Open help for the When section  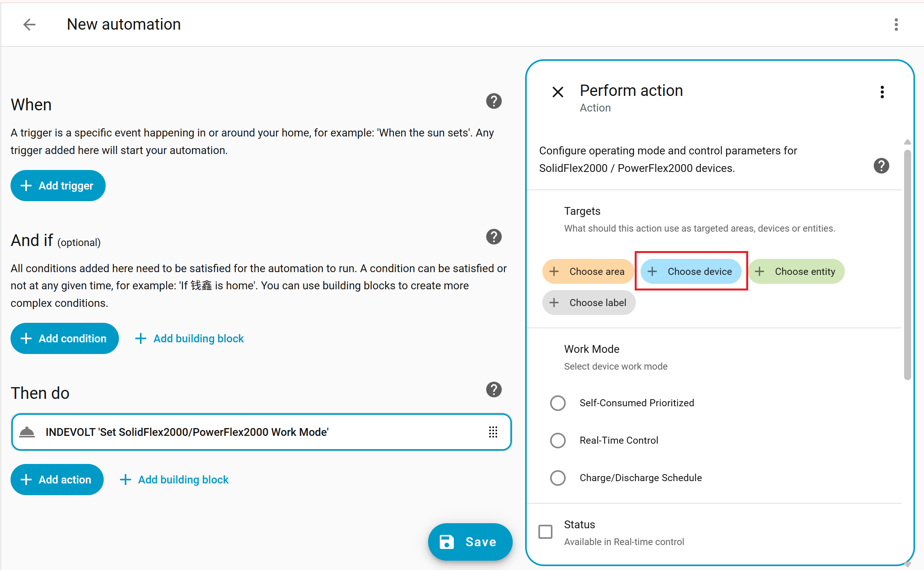click(x=494, y=101)
